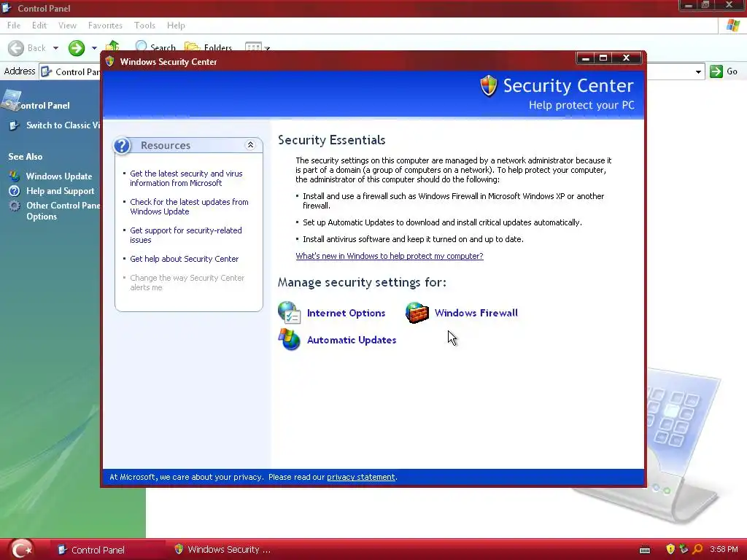Viewport: 747px width, 560px height.
Task: Click the Windows Update icon in See Also
Action: [15, 176]
